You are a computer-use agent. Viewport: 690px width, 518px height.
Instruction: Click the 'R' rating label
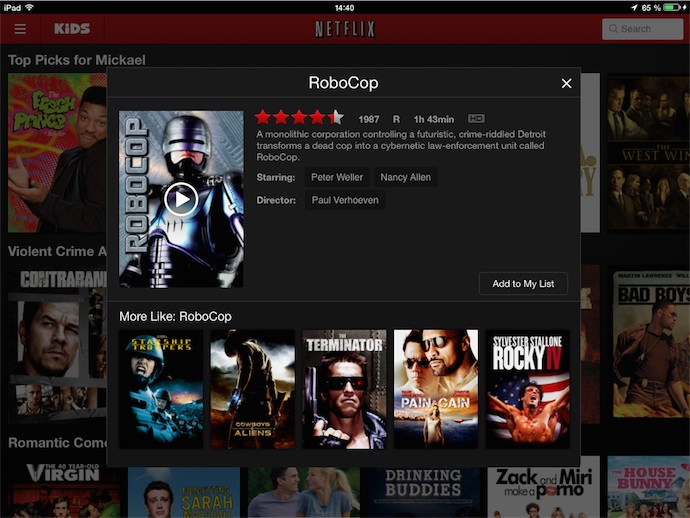pos(396,119)
